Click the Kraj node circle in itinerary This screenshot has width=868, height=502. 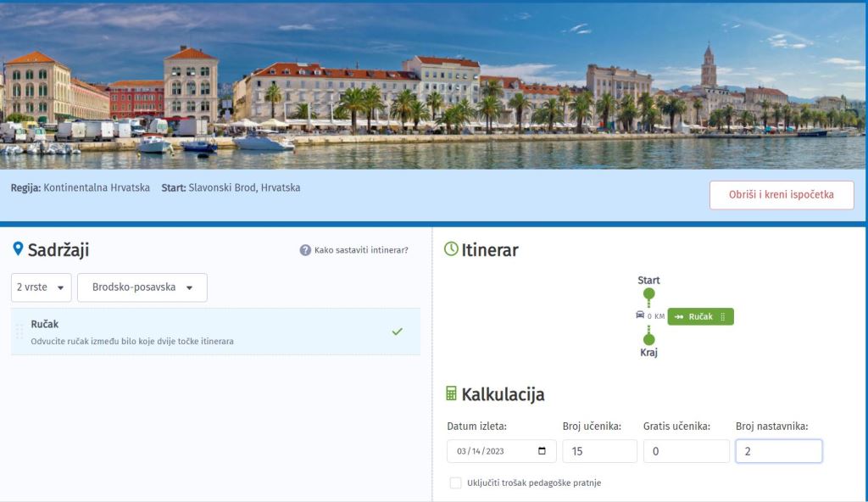pos(648,339)
